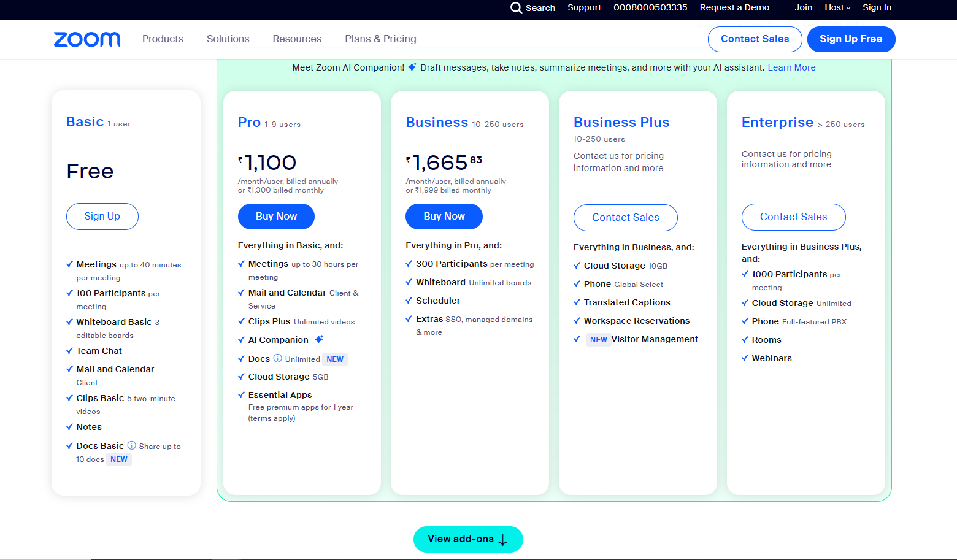Click the Free price on Basic plan

tap(90, 171)
